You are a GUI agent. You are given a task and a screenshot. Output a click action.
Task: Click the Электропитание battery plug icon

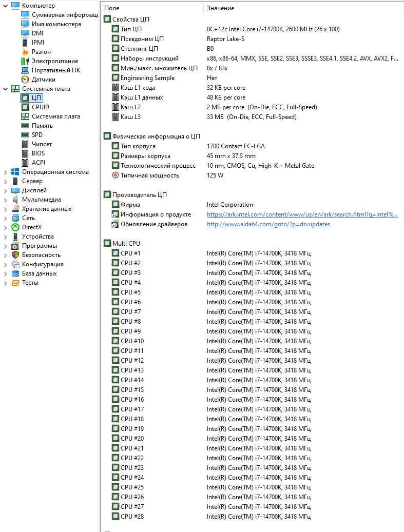pyautogui.click(x=25, y=61)
